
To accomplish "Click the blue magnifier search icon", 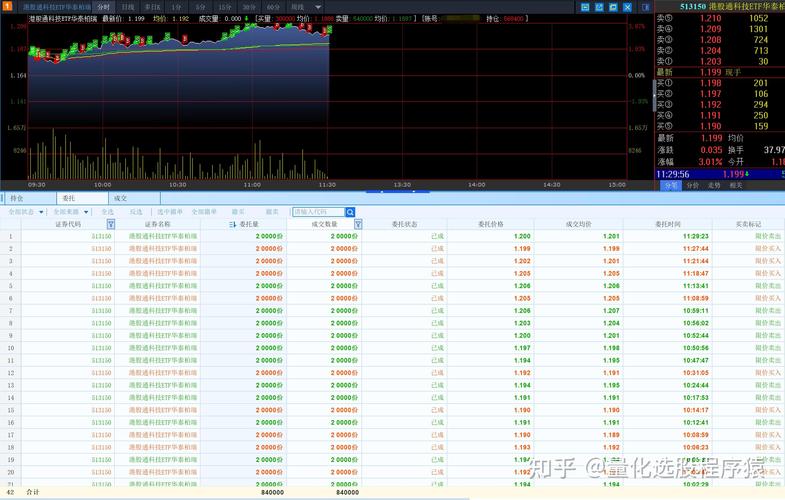I will [x=350, y=212].
